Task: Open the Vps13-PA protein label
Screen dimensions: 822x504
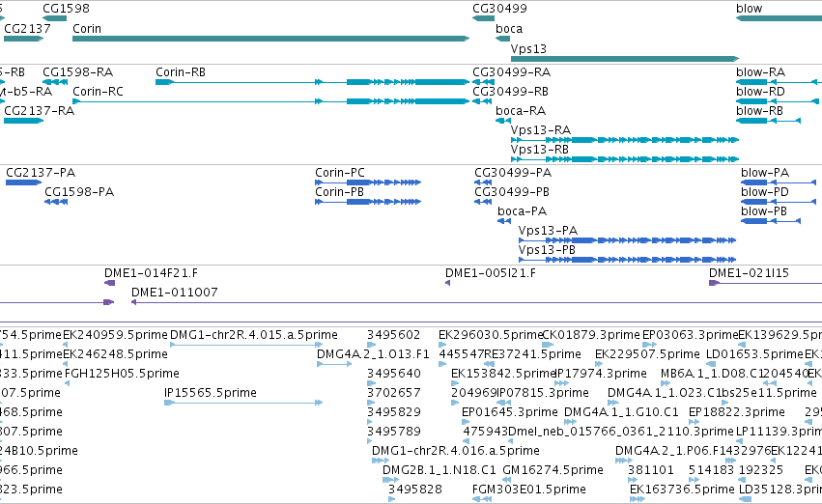Action: click(548, 231)
